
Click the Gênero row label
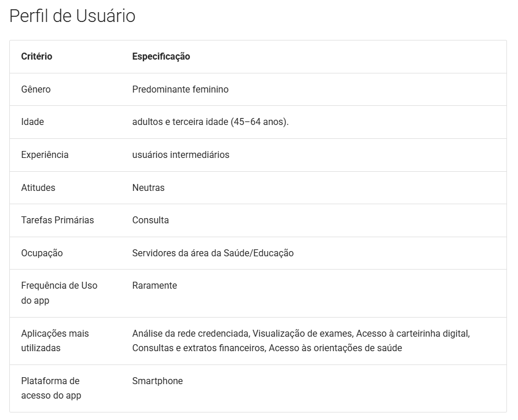(36, 90)
